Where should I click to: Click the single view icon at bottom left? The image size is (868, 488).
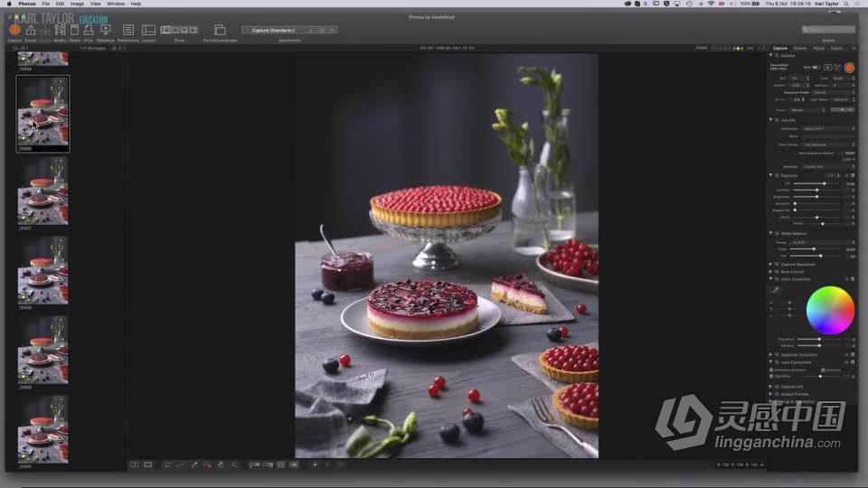[147, 465]
